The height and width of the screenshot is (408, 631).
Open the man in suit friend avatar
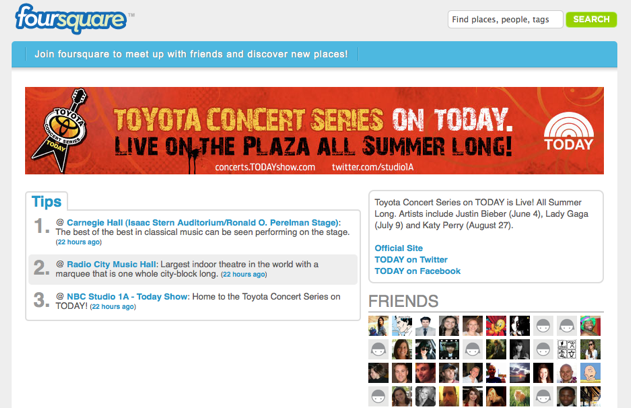click(426, 325)
